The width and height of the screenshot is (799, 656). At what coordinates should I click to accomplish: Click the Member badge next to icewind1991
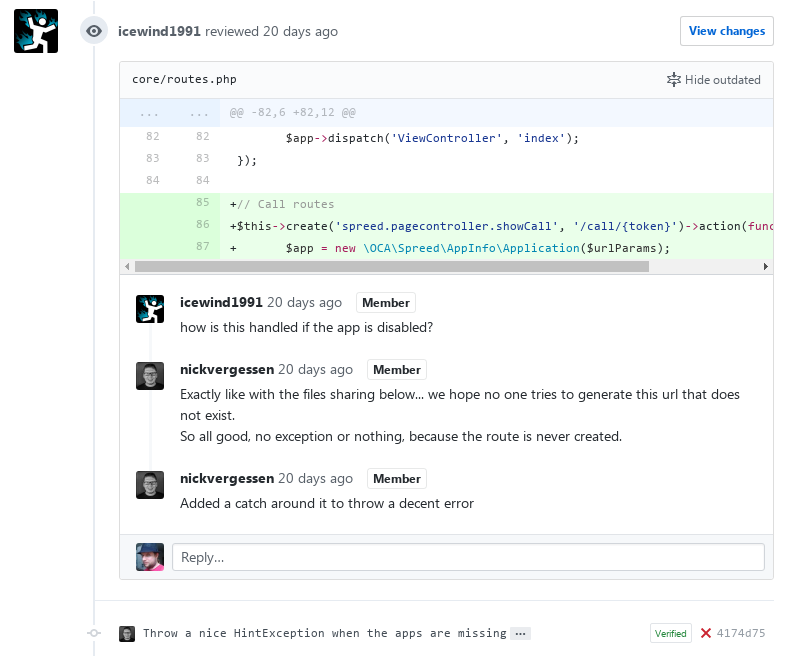coord(386,302)
